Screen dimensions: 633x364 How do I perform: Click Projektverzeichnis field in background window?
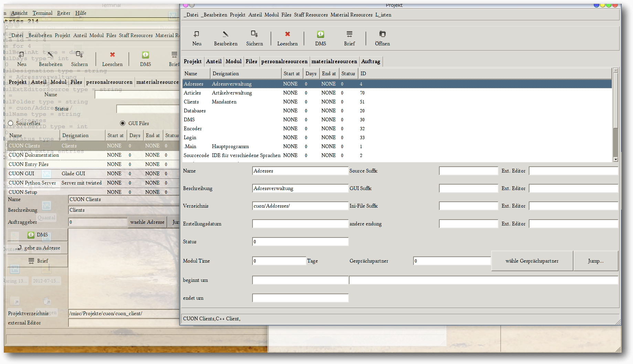(x=124, y=313)
